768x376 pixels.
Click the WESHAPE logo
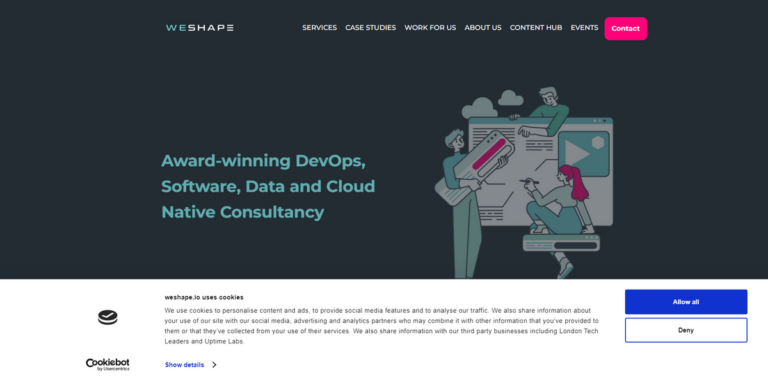click(199, 28)
